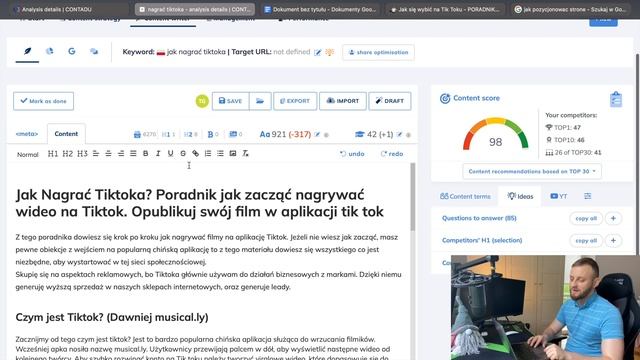The height and width of the screenshot is (360, 640).
Task: Switch to Jak się wybić na Tik Toku tab
Action: click(x=445, y=9)
